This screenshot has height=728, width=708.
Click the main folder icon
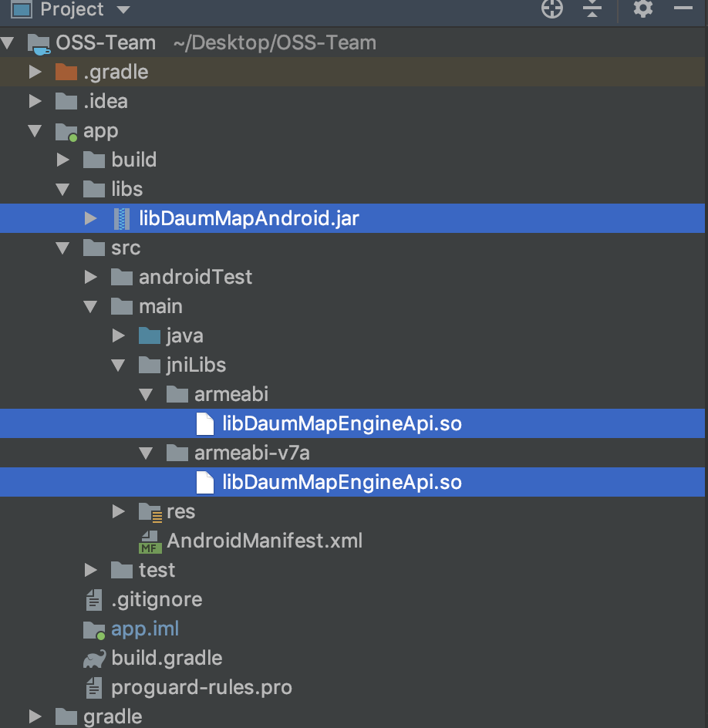tap(122, 306)
